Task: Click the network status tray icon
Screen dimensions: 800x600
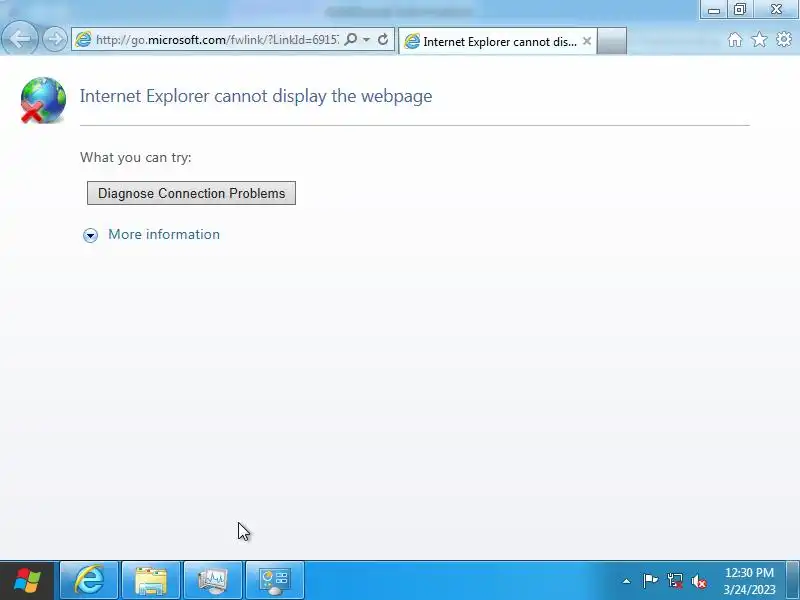Action: [x=674, y=581]
